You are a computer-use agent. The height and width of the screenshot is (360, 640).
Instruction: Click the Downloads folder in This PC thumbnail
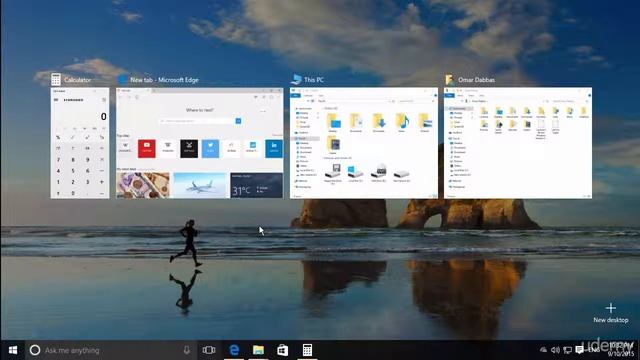click(x=379, y=122)
